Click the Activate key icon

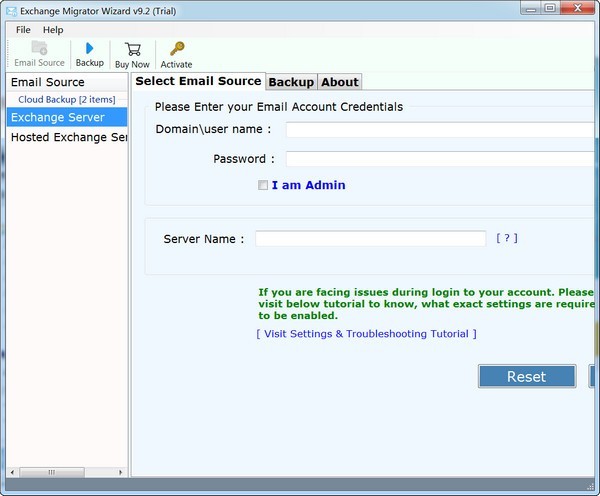click(177, 49)
